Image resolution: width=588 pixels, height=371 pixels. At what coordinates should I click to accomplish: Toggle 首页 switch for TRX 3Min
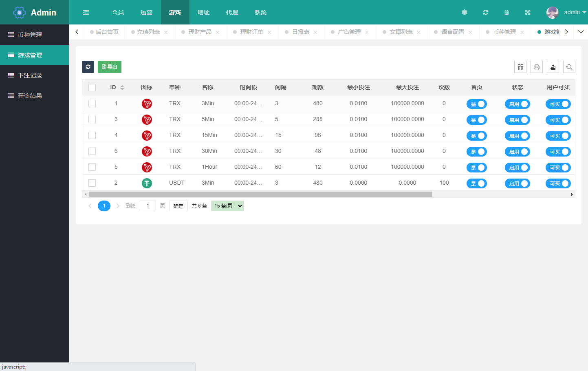pyautogui.click(x=477, y=104)
